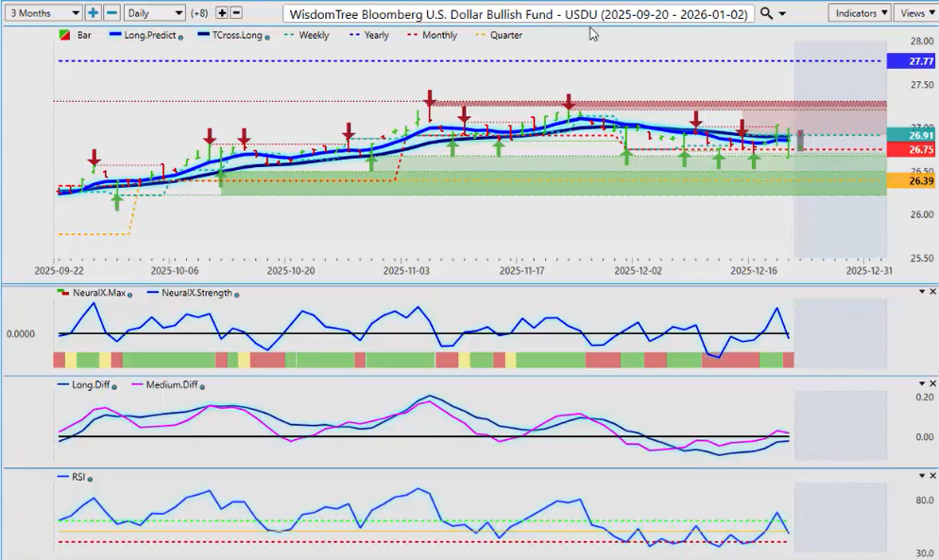Viewport: 939px width, 560px height.
Task: Click the NeuralX.Strength legend label
Action: [x=196, y=293]
